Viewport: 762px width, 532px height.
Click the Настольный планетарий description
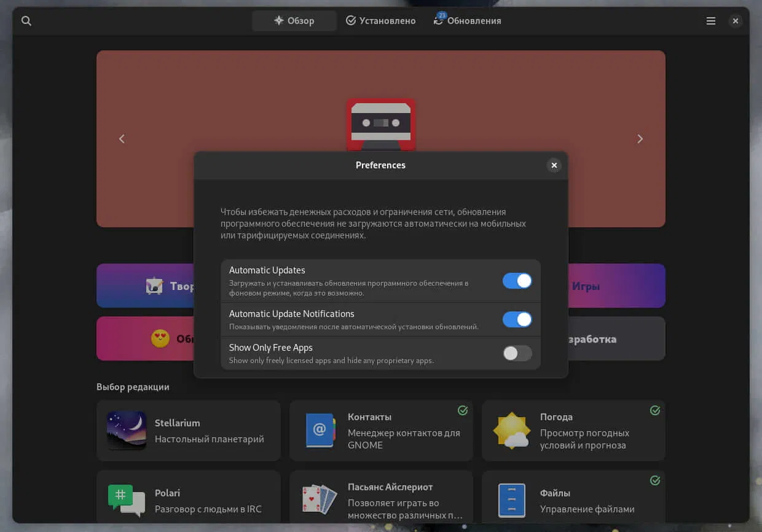pyautogui.click(x=210, y=439)
